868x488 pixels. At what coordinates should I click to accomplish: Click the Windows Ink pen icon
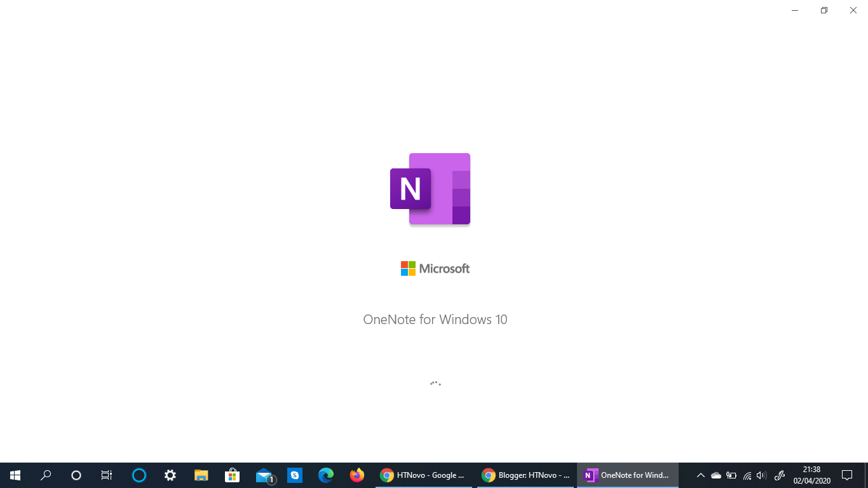pyautogui.click(x=780, y=475)
